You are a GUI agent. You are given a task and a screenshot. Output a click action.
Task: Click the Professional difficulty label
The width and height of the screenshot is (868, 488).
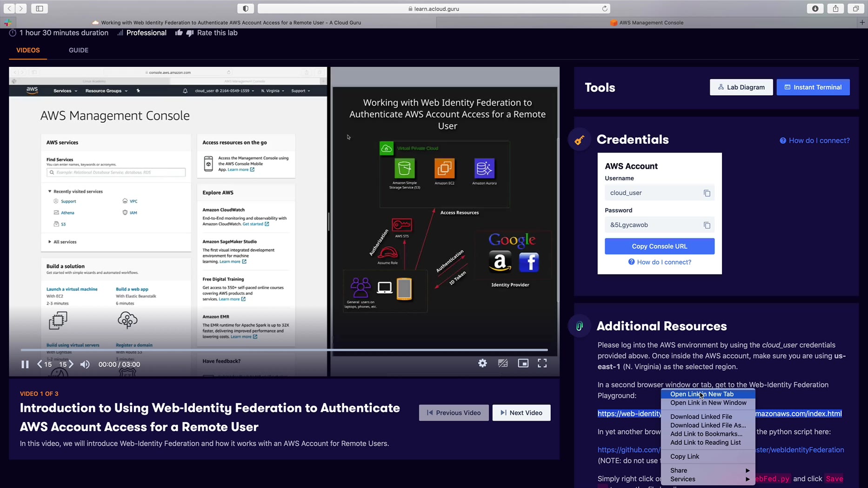(146, 33)
